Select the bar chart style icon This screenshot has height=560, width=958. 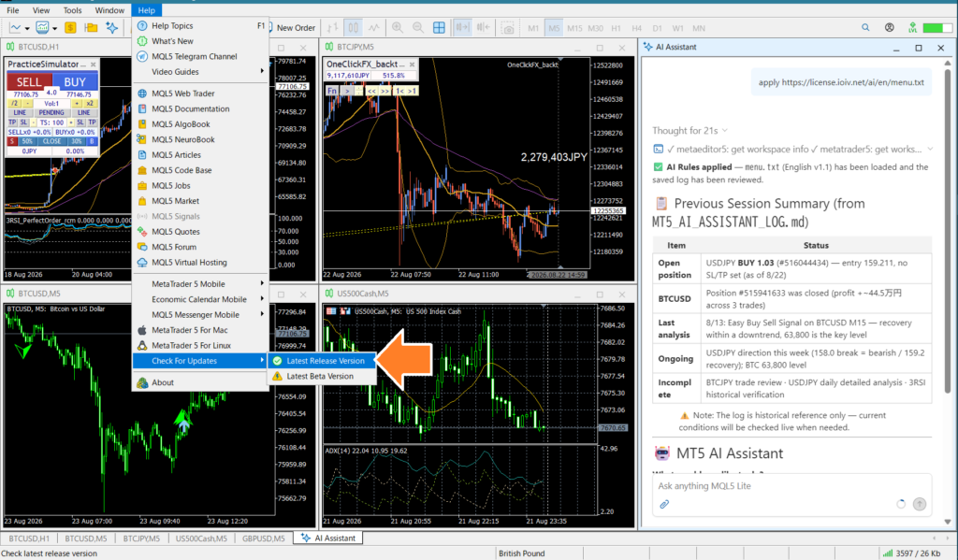coord(333,27)
